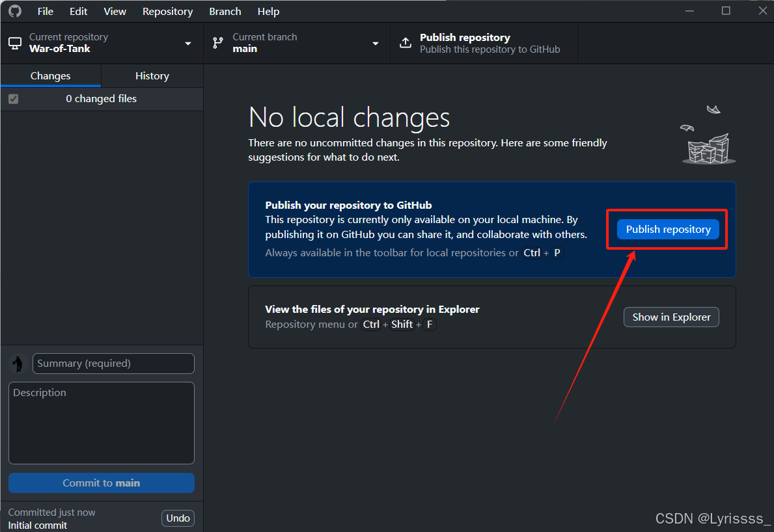Open the Repository menu
Screen dimensions: 774x532
click(168, 11)
